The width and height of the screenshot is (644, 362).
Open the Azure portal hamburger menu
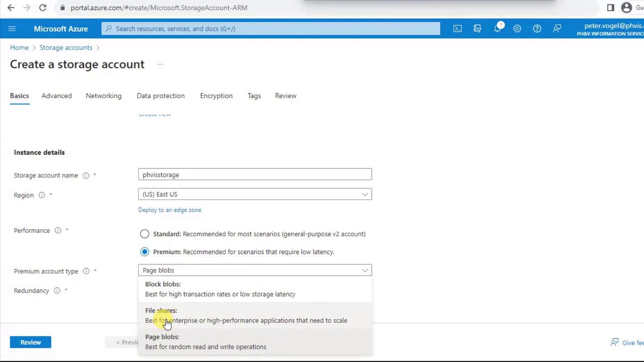tap(12, 29)
